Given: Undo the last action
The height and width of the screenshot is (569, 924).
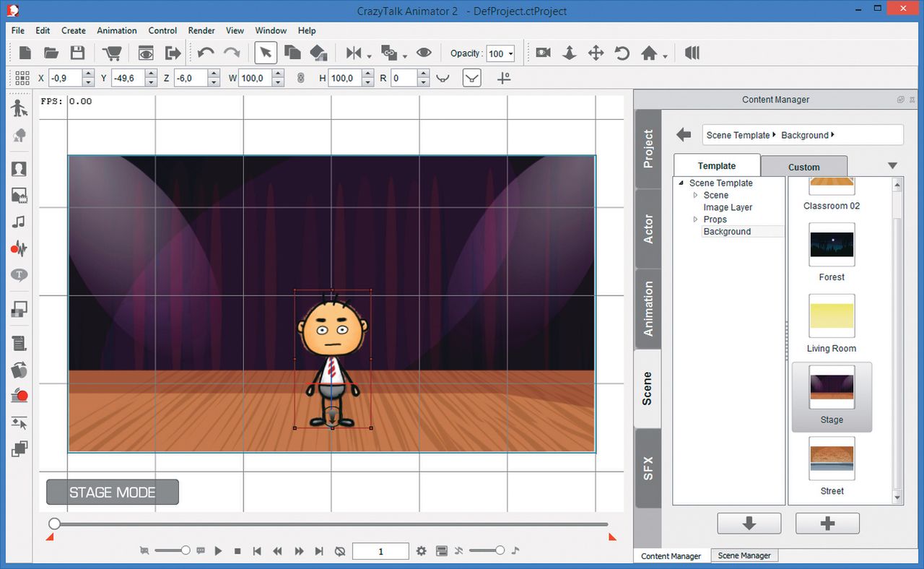Looking at the screenshot, I should (206, 53).
